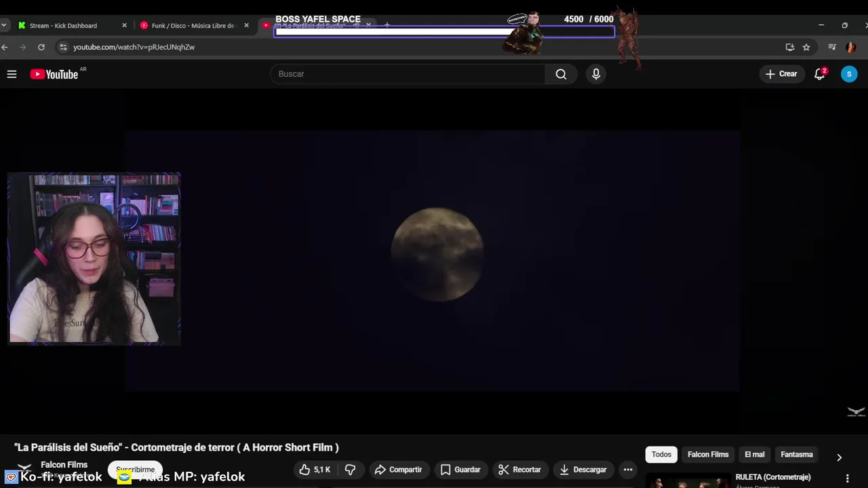Click the Compartir share button
Screen dimensions: 868x488
click(x=399, y=469)
